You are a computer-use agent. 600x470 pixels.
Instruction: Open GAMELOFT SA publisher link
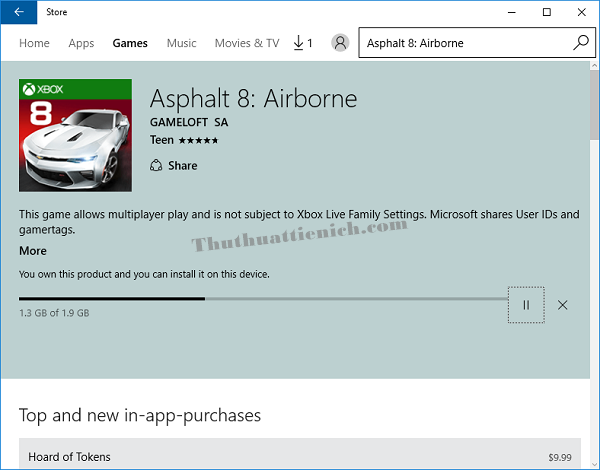(x=188, y=122)
